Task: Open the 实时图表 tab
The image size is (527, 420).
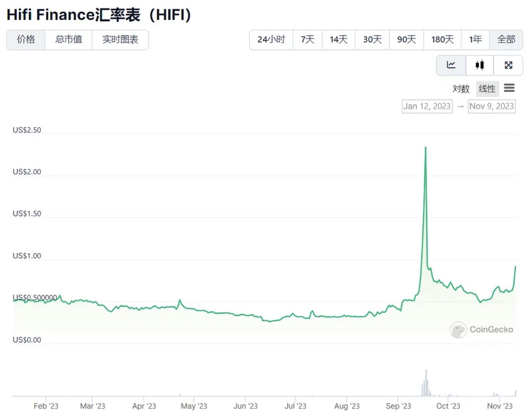Action: tap(120, 40)
